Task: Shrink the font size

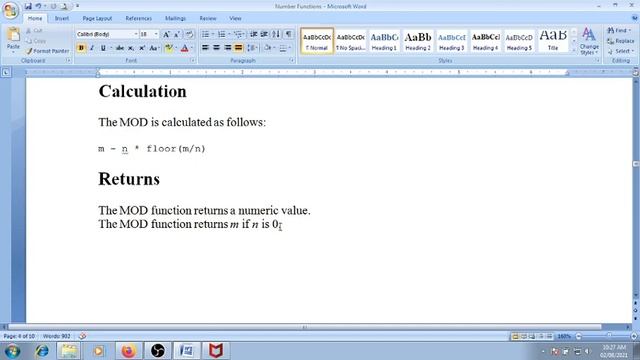Action: 177,34
